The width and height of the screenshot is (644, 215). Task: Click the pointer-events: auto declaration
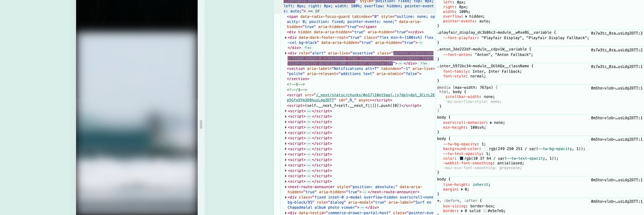[466, 22]
